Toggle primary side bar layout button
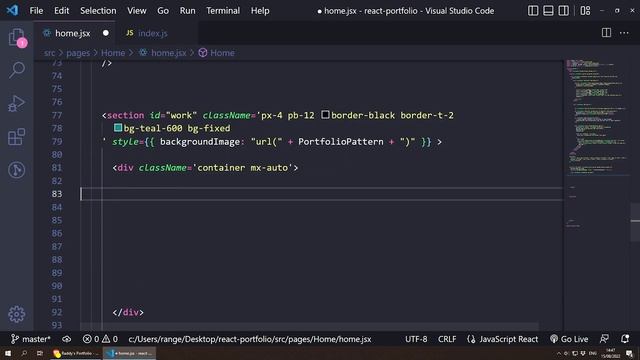Image resolution: width=640 pixels, height=360 pixels. pyautogui.click(x=533, y=11)
